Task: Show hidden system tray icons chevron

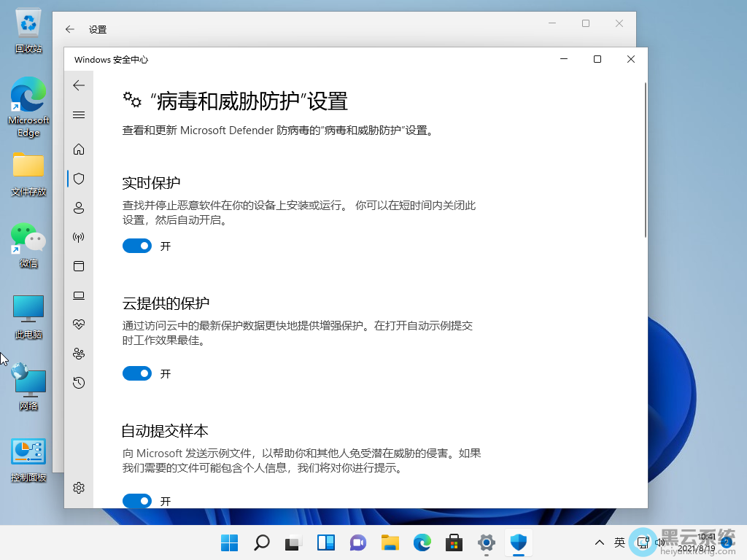Action: point(600,542)
